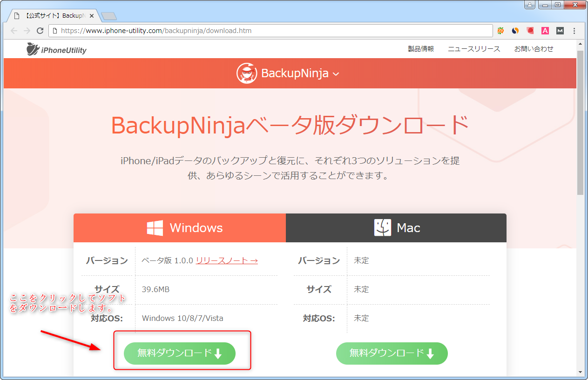
Task: Open the Chrome three-dot menu
Action: pos(574,31)
